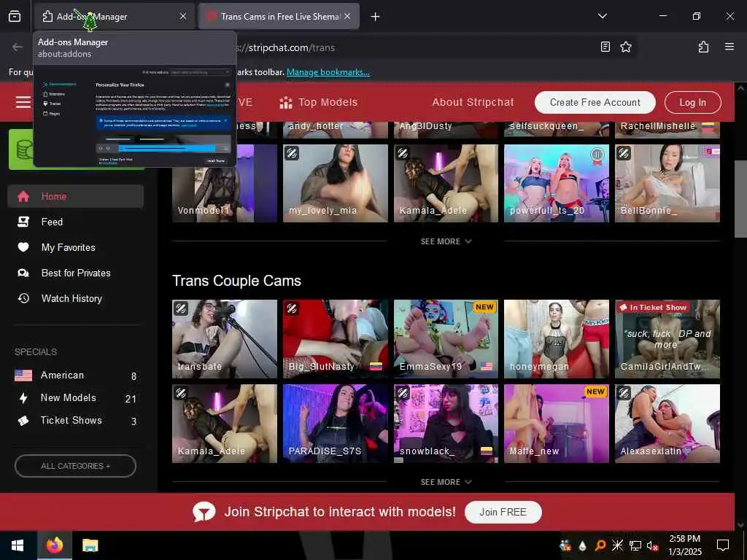747x560 pixels.
Task: Click the scrollbar up arrow
Action: 740,88
